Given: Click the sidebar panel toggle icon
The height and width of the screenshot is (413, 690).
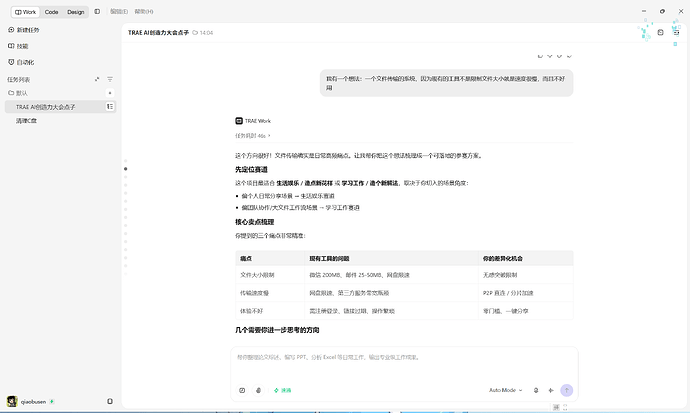Looking at the screenshot, I should 97,11.
